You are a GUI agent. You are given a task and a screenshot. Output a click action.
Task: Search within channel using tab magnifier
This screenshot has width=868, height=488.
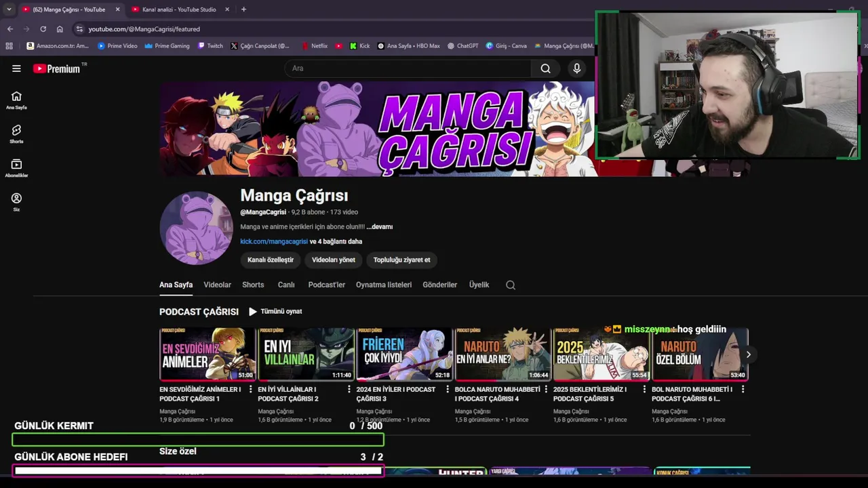(511, 285)
